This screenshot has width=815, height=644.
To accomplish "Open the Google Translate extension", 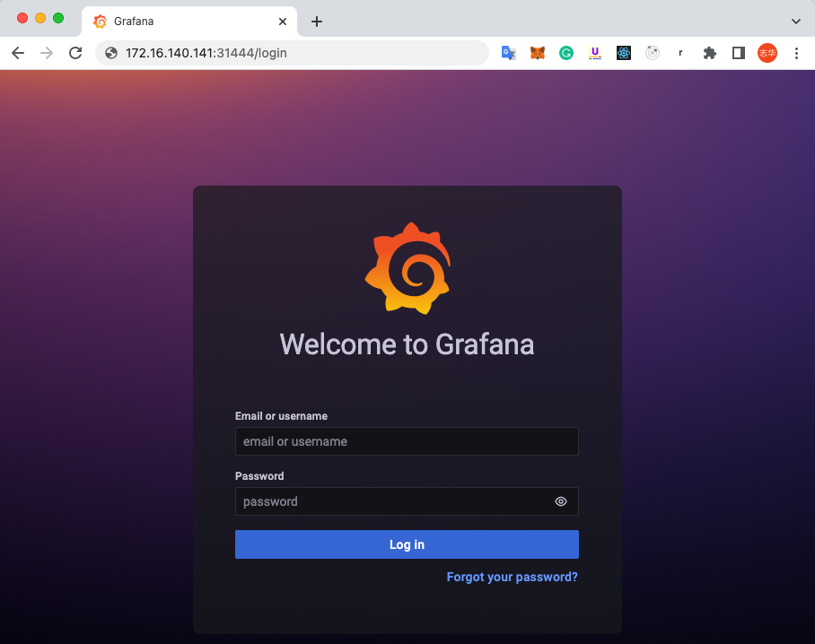I will coord(508,53).
